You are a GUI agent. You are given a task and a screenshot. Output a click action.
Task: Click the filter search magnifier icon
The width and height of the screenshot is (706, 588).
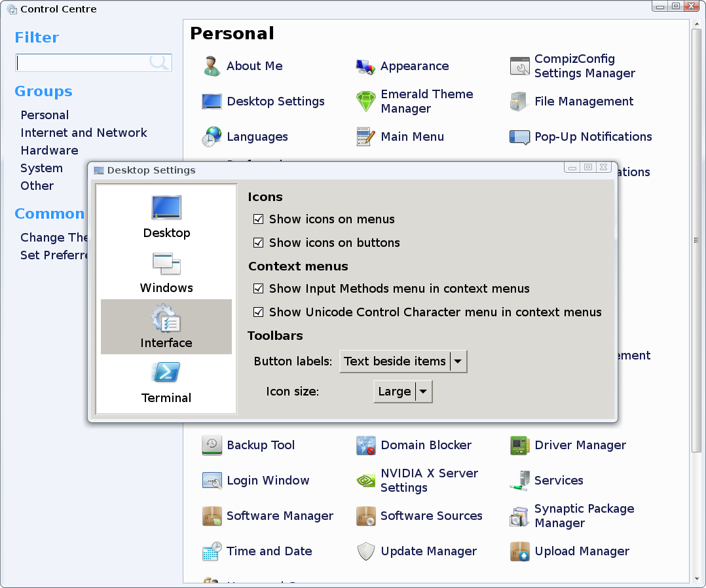(x=158, y=63)
